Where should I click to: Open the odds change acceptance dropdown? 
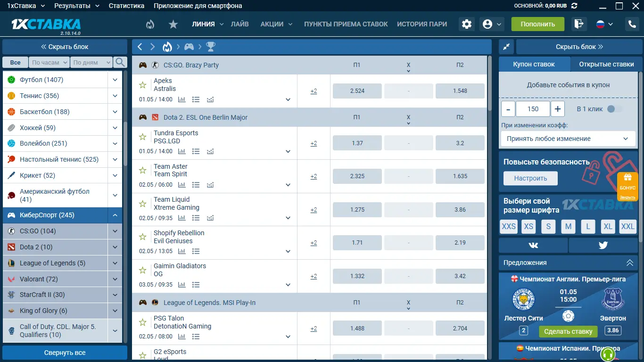pos(568,139)
